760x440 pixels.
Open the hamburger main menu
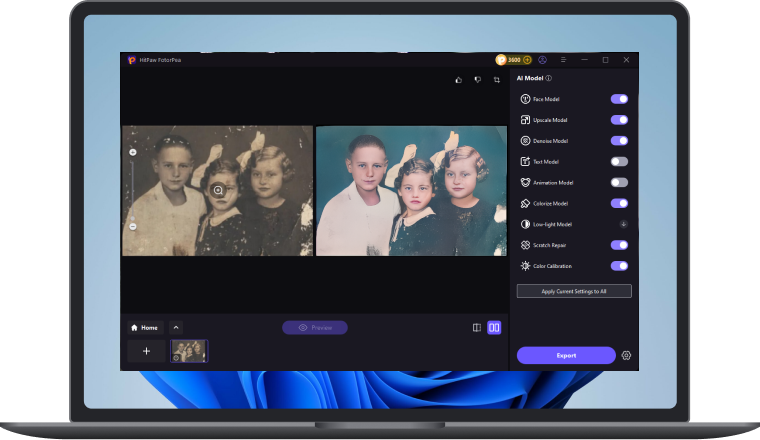[563, 60]
